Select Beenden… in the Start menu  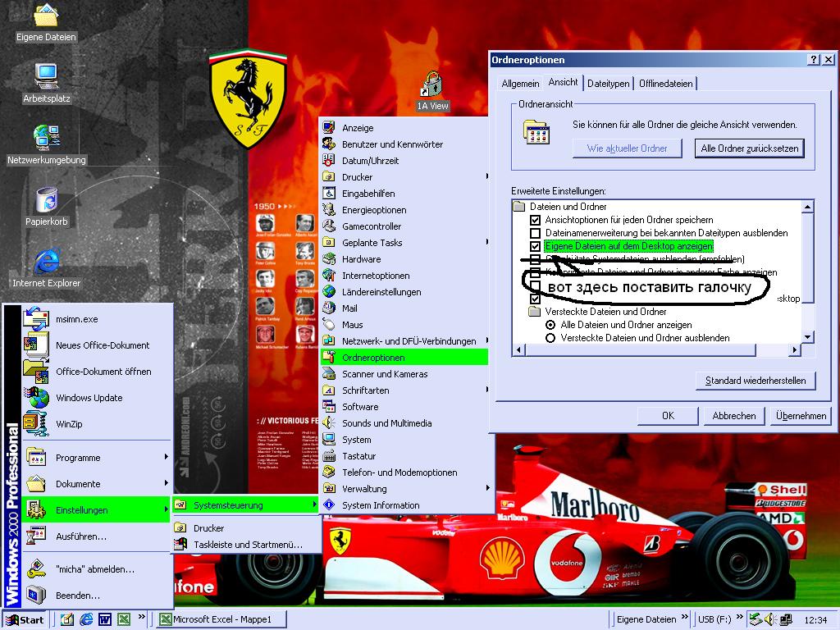tap(98, 596)
